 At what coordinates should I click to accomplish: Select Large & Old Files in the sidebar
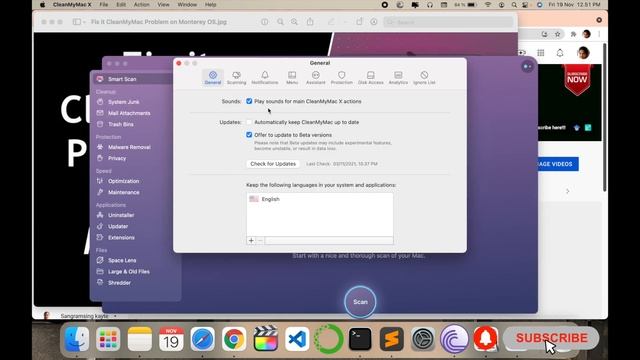129,271
